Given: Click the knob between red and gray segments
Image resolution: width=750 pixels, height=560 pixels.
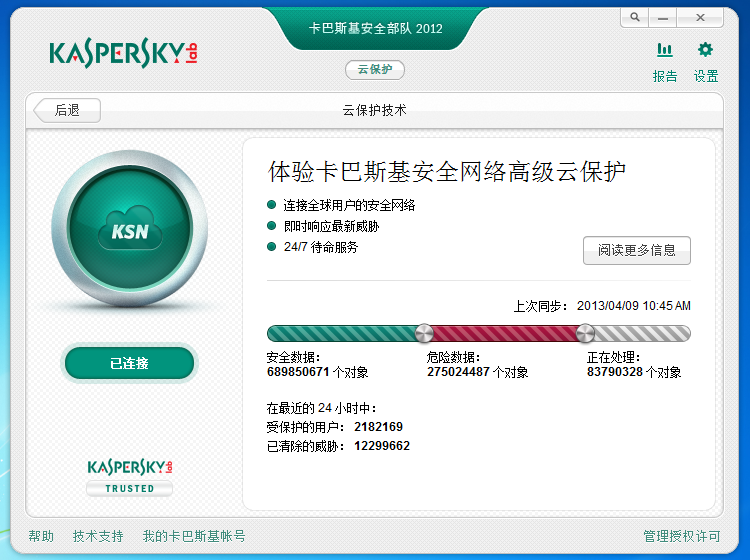Looking at the screenshot, I should (x=585, y=333).
